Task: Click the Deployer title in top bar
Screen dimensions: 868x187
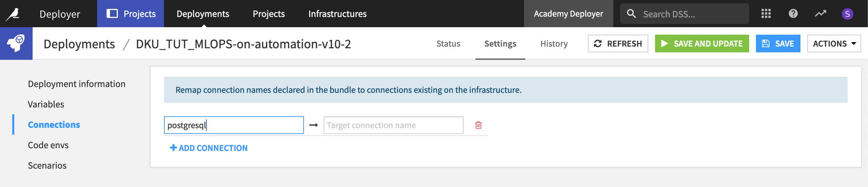Action: coord(60,14)
